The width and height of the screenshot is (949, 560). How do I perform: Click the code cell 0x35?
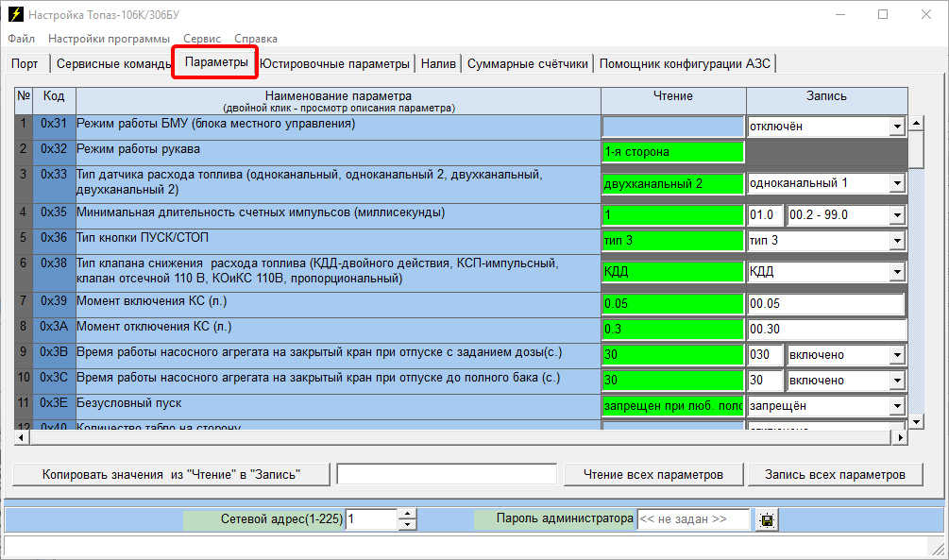[x=54, y=215]
